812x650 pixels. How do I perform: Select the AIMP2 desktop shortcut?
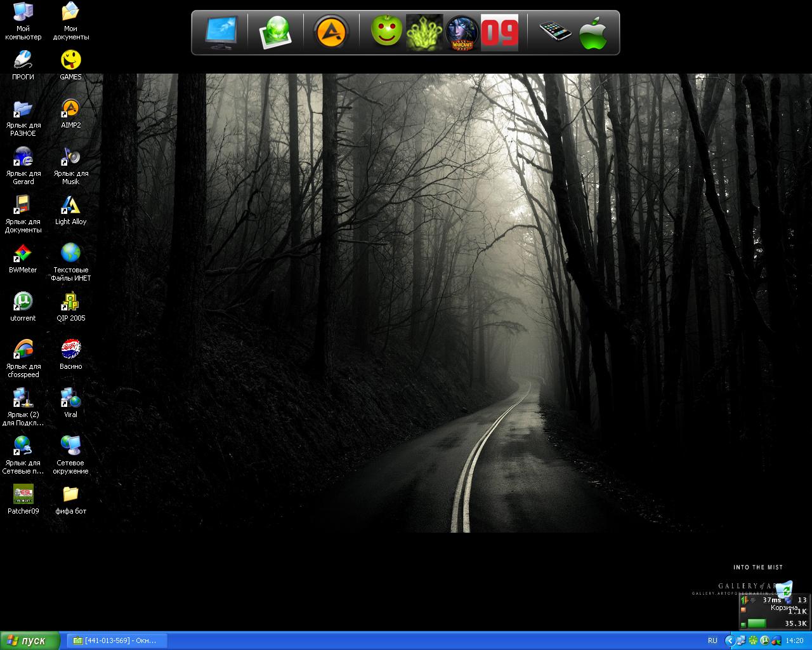pyautogui.click(x=70, y=114)
